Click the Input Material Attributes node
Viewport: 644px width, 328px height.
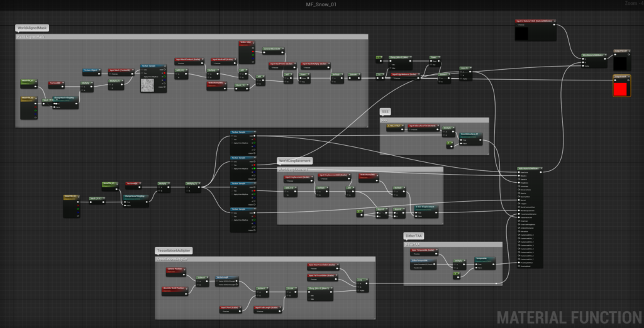pyautogui.click(x=534, y=21)
